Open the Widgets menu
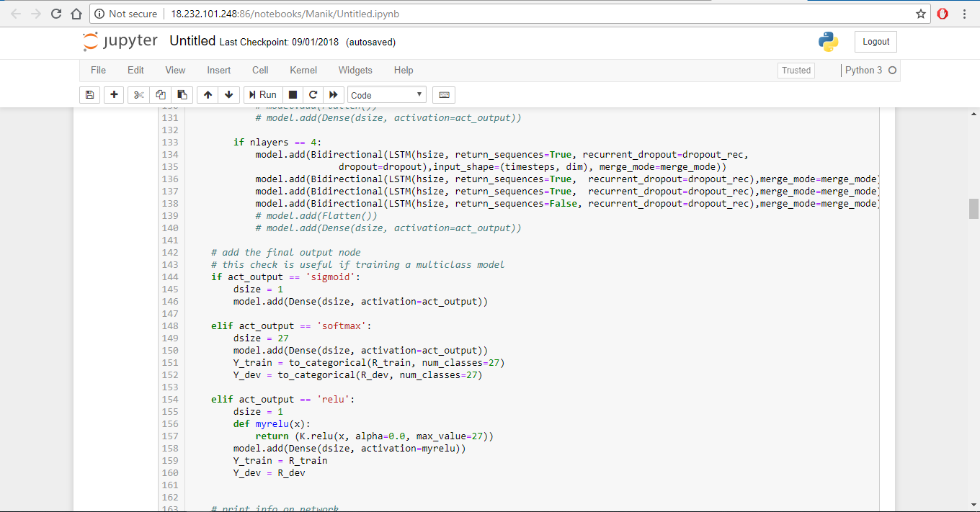Image resolution: width=980 pixels, height=512 pixels. tap(355, 70)
